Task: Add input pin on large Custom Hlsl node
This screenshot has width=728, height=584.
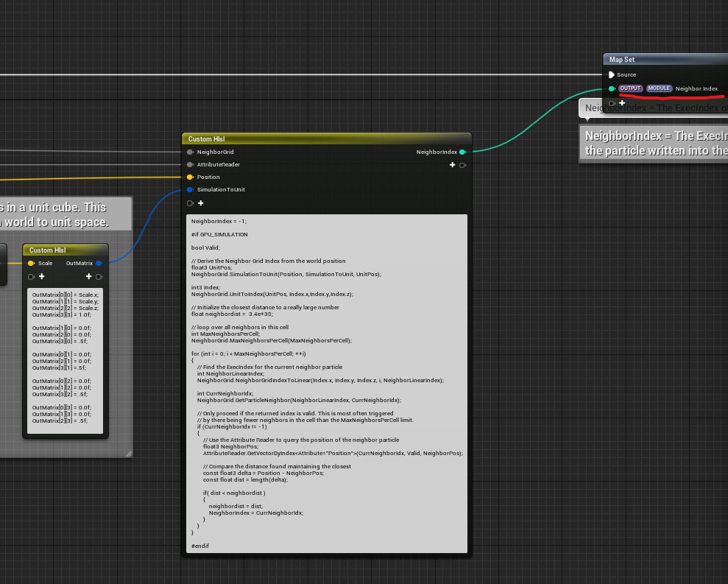Action: 200,203
